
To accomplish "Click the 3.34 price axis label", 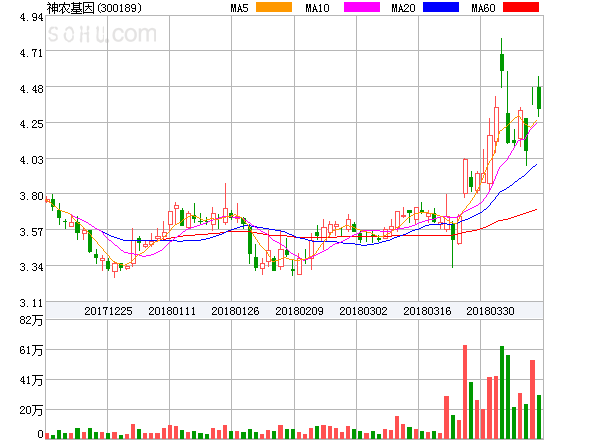I will click(31, 267).
